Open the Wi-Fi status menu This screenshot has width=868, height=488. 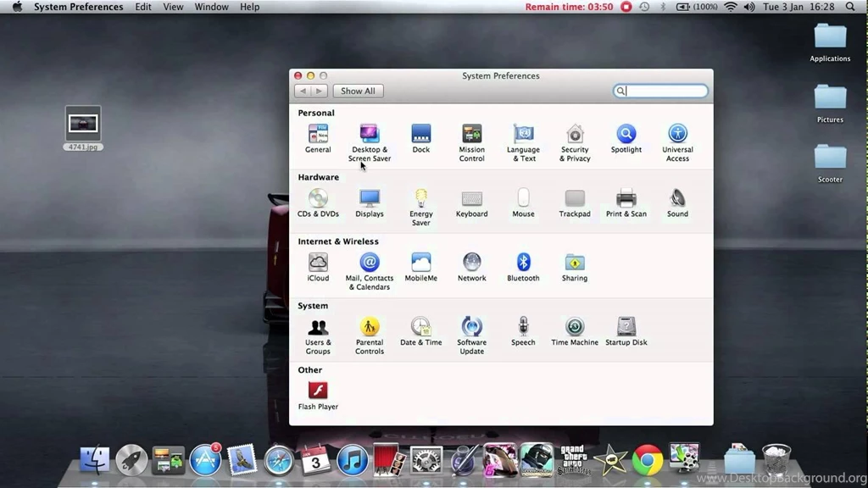click(731, 7)
